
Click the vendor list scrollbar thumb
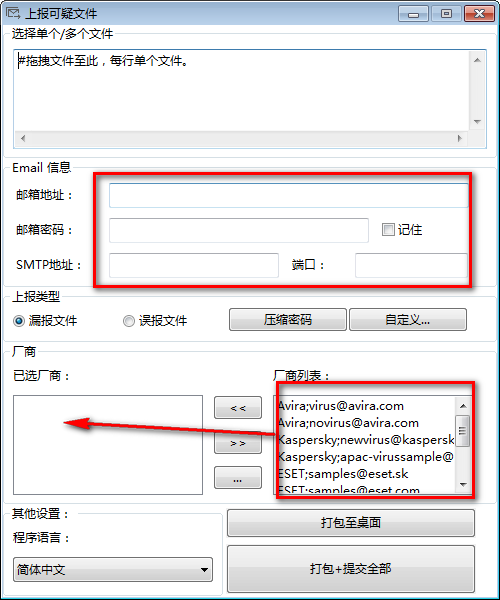[x=463, y=430]
